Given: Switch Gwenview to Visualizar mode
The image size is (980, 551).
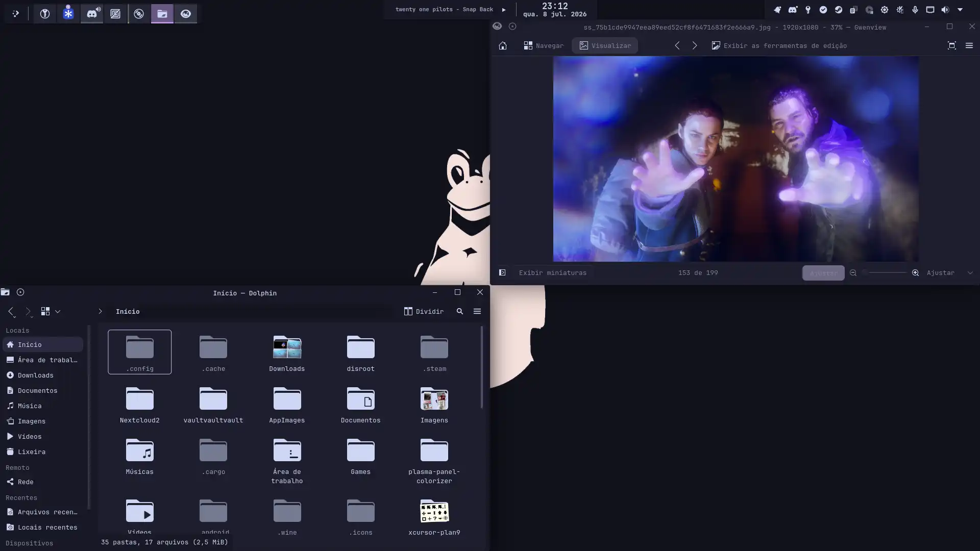Looking at the screenshot, I should tap(605, 45).
